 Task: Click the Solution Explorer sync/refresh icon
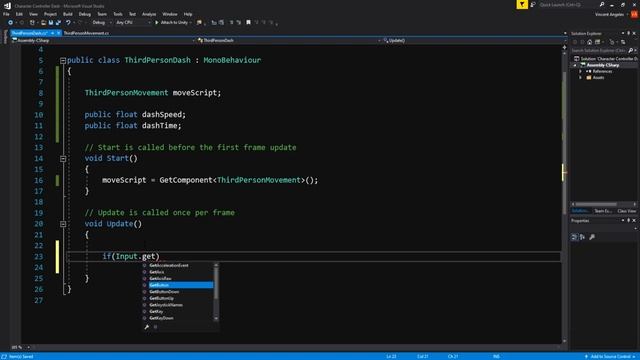click(x=611, y=42)
